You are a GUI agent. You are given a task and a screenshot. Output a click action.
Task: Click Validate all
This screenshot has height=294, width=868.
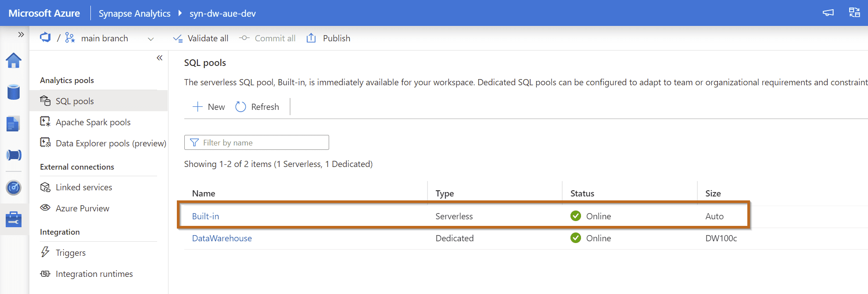click(x=201, y=38)
